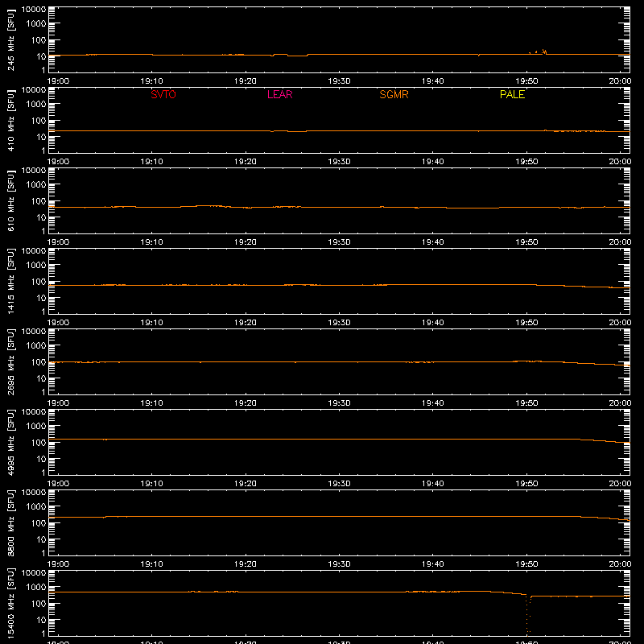Screen dimensions: 644x644
Task: Select the 8800 MHz [SFU] axis label
Action: [10, 522]
